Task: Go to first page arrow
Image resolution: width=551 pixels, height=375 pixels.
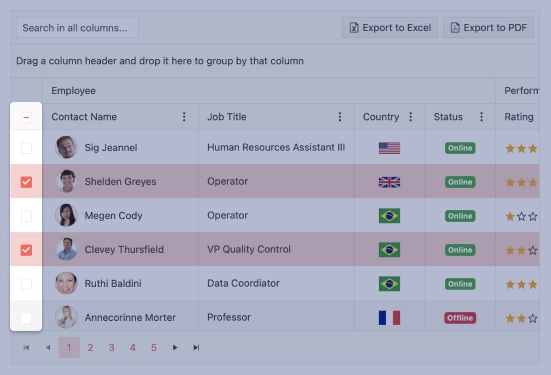Action: (26, 348)
